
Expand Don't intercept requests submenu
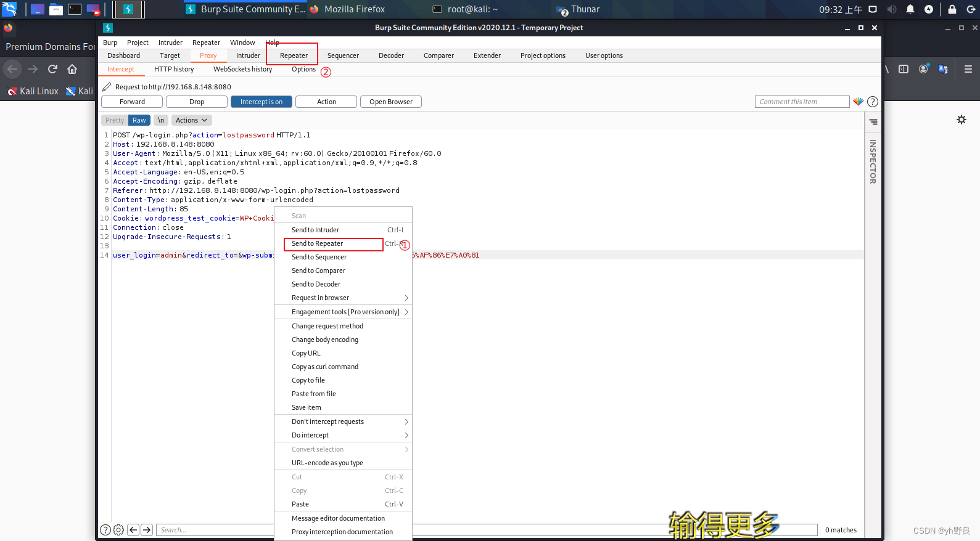(343, 421)
